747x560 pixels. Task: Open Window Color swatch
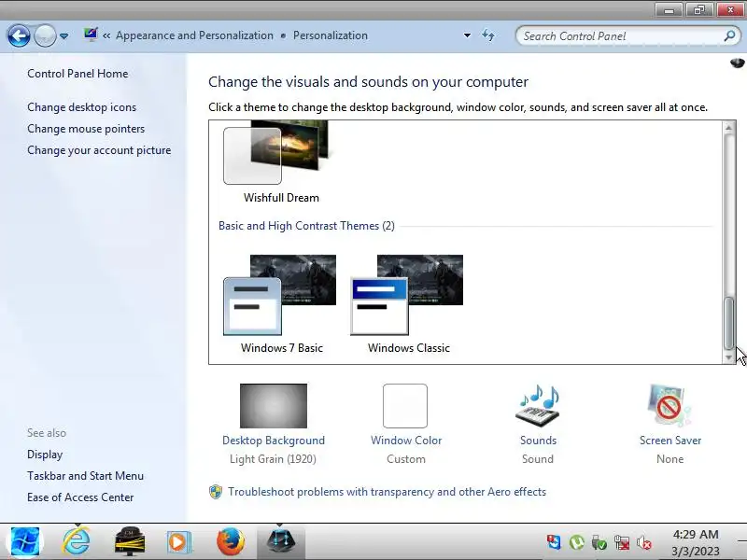(405, 406)
